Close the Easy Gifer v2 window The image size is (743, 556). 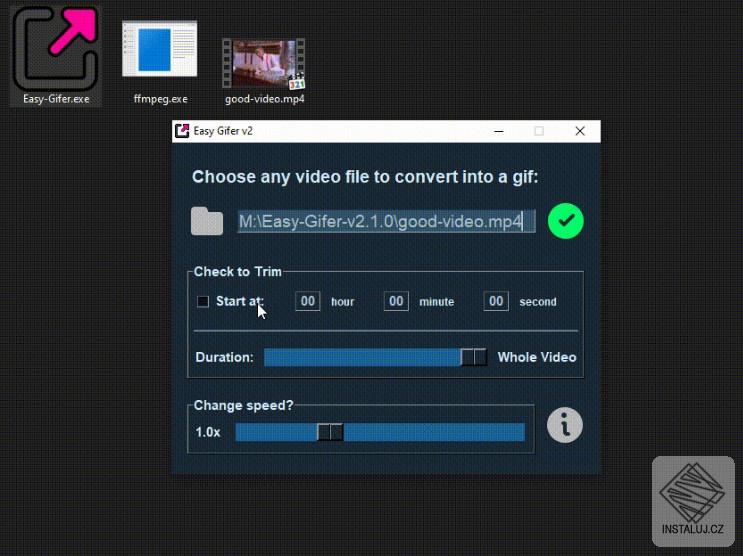click(580, 131)
